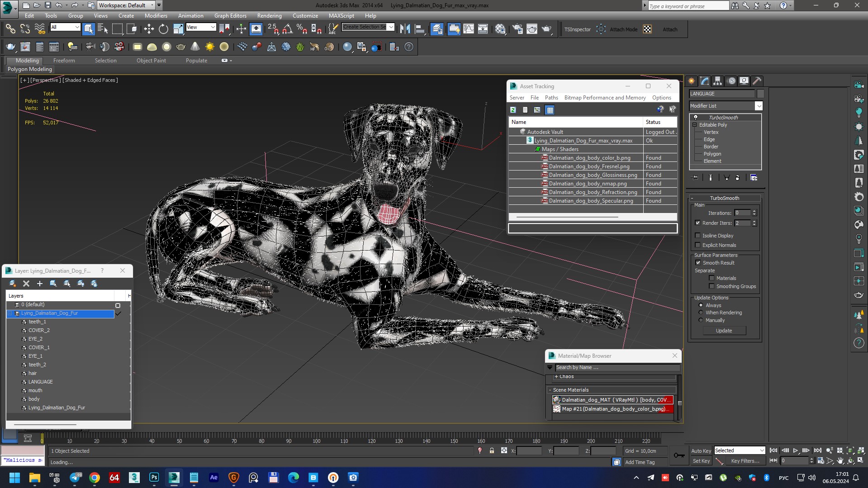Click the Select Object arrow tool
Viewport: 868px width, 488px height.
click(89, 29)
